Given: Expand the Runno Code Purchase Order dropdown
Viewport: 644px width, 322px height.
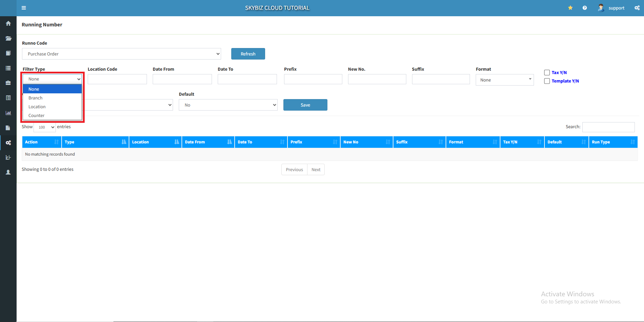Looking at the screenshot, I should click(121, 54).
